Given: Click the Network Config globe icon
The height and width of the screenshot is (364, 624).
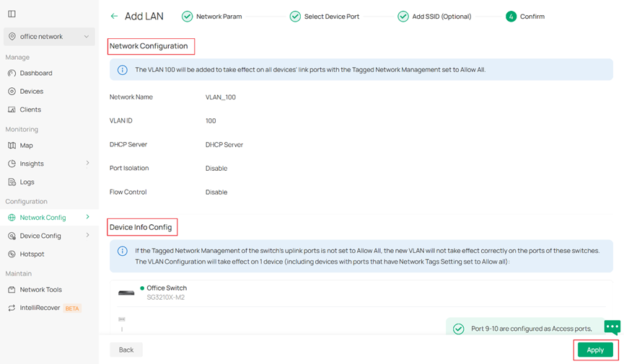Looking at the screenshot, I should (x=12, y=218).
